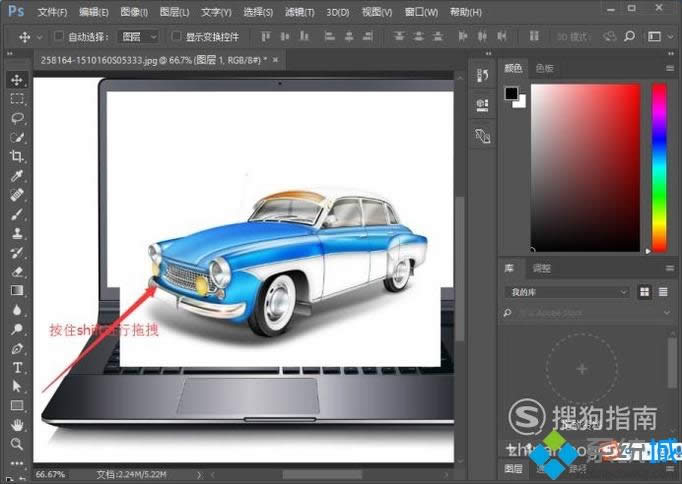Open the 我的库 library dropdown
This screenshot has height=484, width=682.
[567, 292]
